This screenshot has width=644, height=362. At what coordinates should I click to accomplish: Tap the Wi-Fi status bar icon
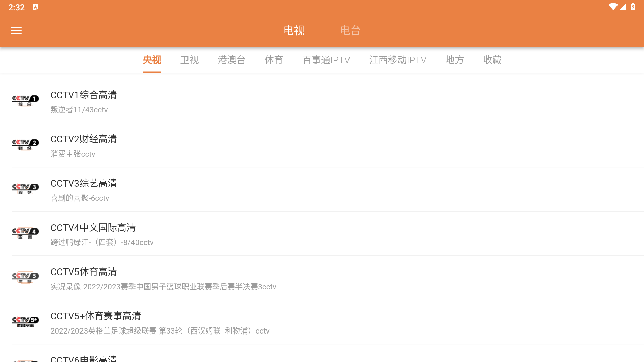613,7
